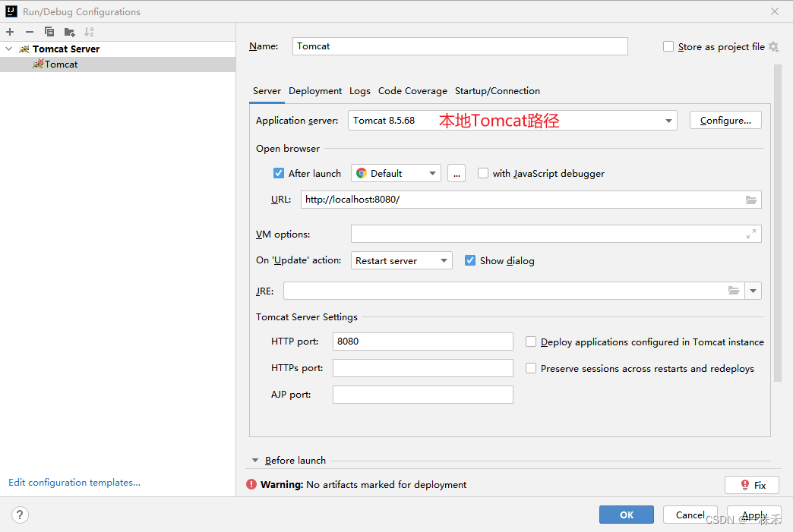Click the VM options input field
Screen dimensions: 793x532
click(556, 234)
